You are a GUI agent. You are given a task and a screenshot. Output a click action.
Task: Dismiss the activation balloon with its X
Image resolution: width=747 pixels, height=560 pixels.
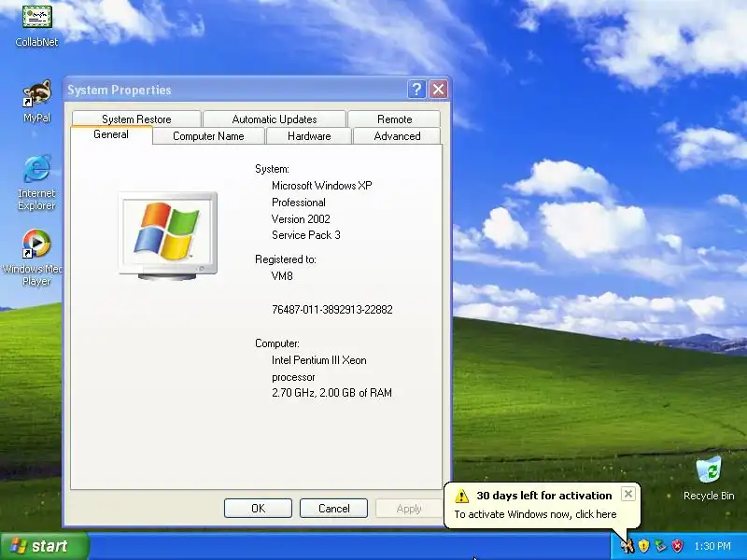[x=627, y=494]
